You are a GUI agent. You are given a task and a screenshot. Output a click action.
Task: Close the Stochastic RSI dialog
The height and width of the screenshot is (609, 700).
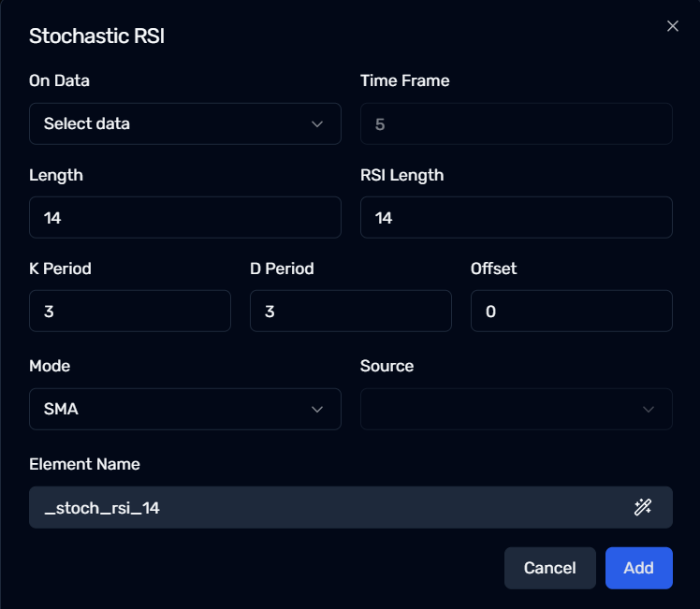(x=672, y=26)
